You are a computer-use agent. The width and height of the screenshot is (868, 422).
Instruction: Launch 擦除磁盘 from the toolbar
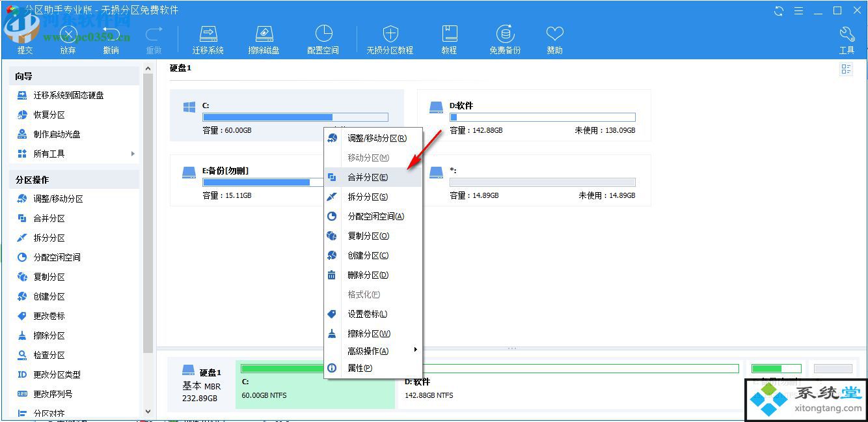point(264,39)
